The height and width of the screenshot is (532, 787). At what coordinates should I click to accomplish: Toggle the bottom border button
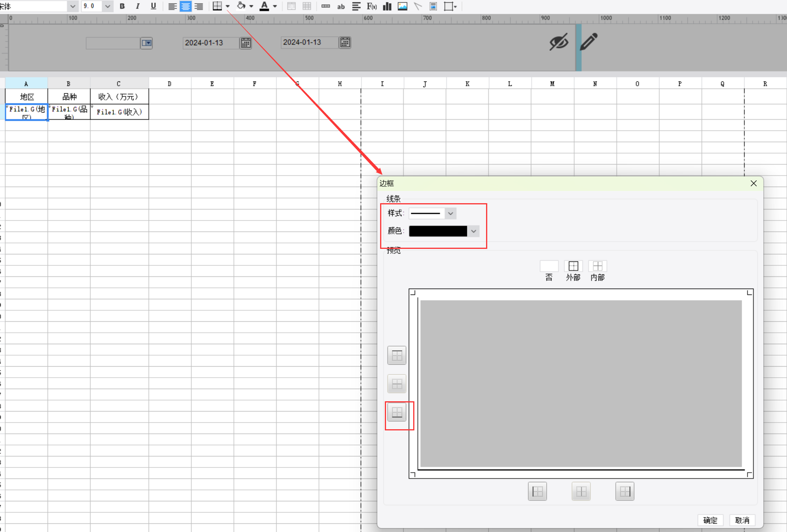pos(397,412)
